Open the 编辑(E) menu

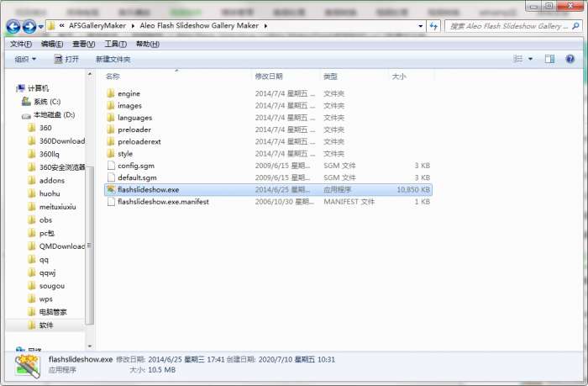[x=52, y=45]
